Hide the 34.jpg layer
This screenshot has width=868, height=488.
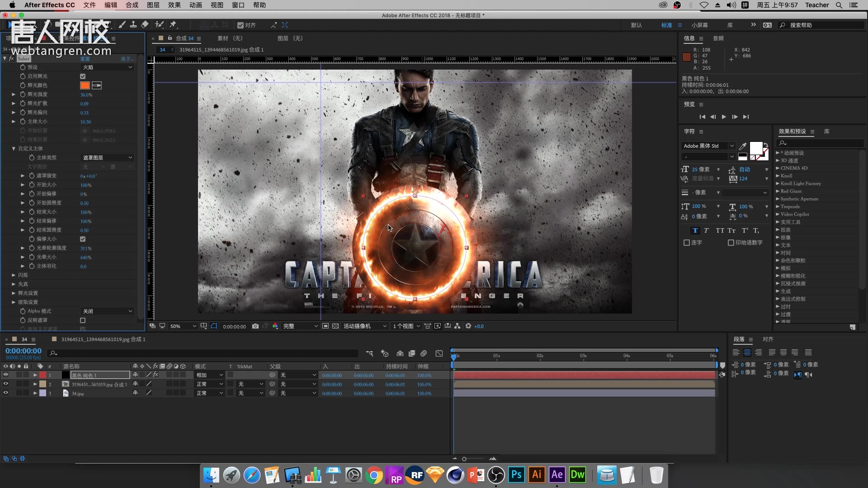[x=5, y=393]
